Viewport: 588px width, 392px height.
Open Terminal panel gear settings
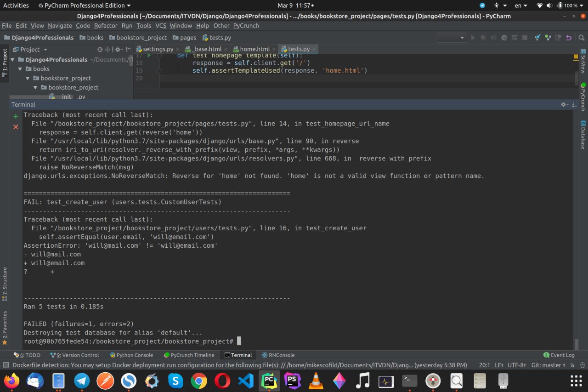click(565, 105)
